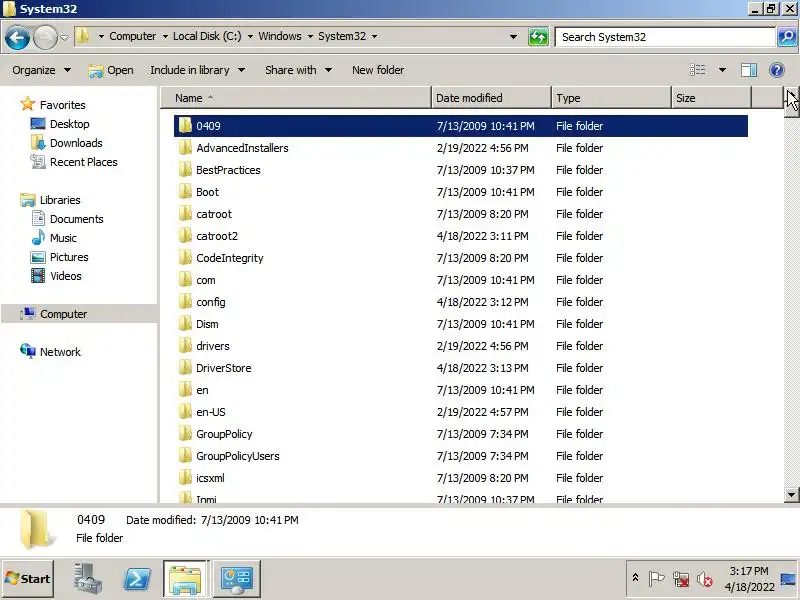Screen dimensions: 800x600
Task: Create a New folder
Action: click(378, 70)
